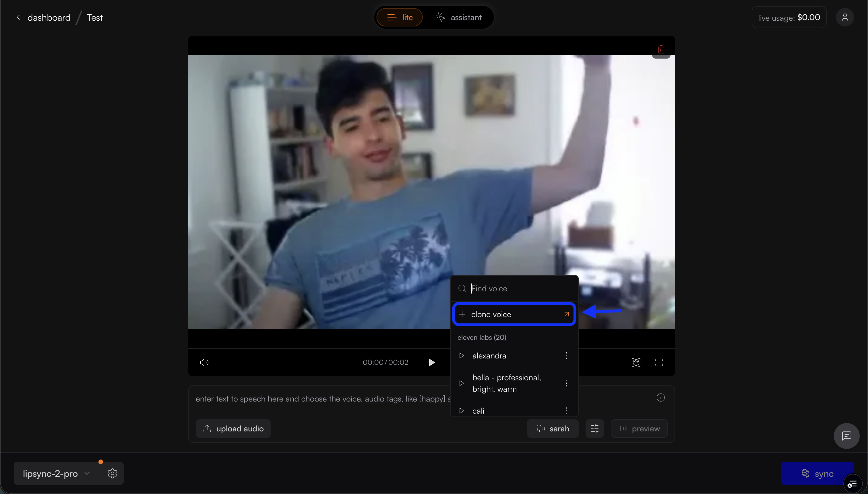The image size is (868, 494).
Task: Open the user profile icon
Action: coord(845,17)
